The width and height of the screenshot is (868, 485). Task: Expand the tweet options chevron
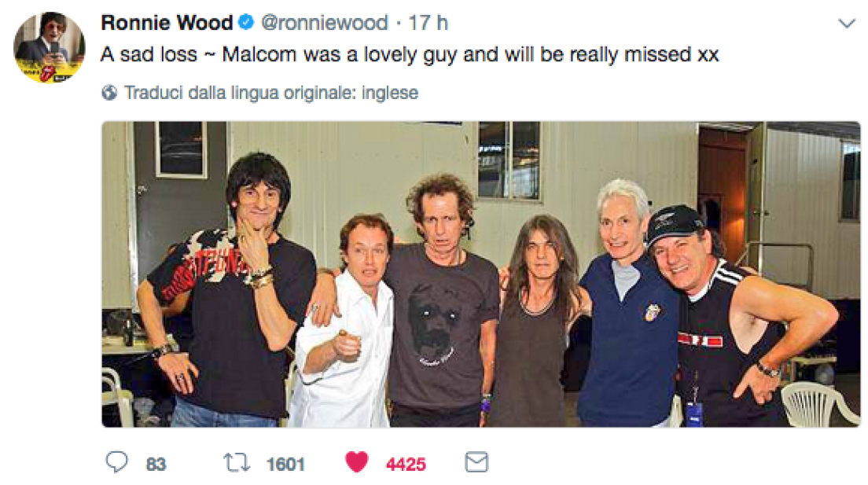847,24
